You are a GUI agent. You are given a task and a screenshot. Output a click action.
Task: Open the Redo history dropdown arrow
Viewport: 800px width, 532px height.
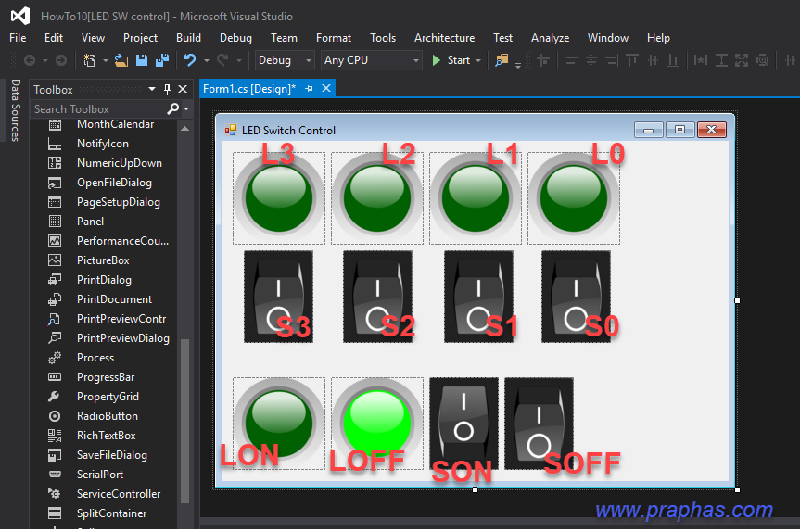239,60
